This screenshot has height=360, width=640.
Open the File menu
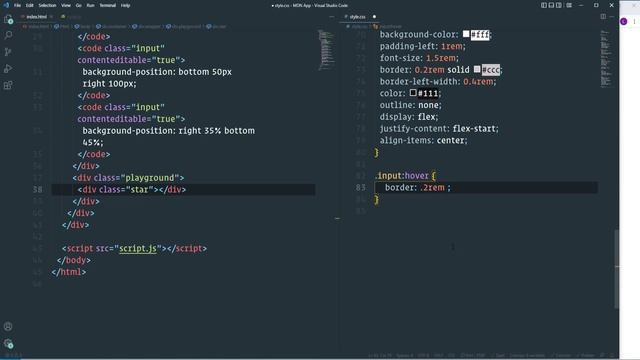pyautogui.click(x=17, y=5)
